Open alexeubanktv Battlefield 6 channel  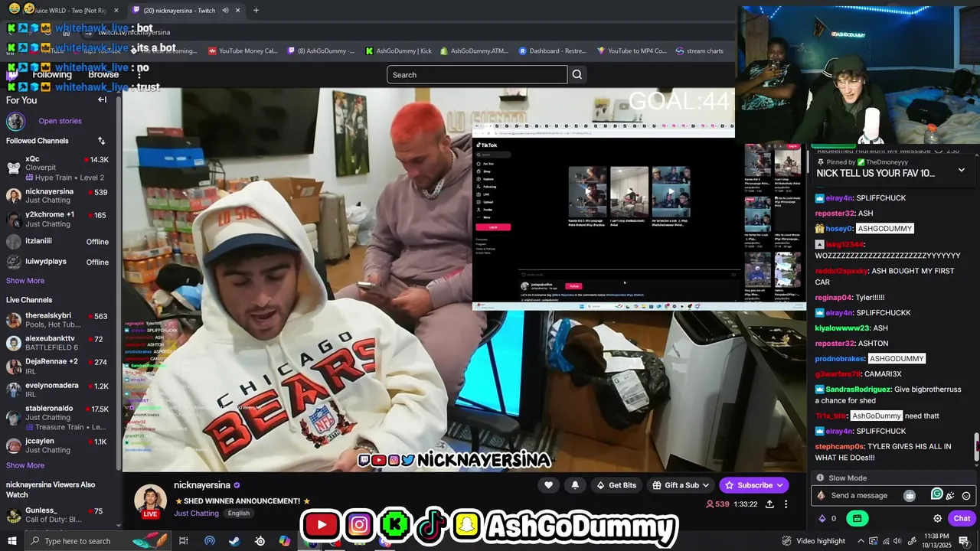58,343
